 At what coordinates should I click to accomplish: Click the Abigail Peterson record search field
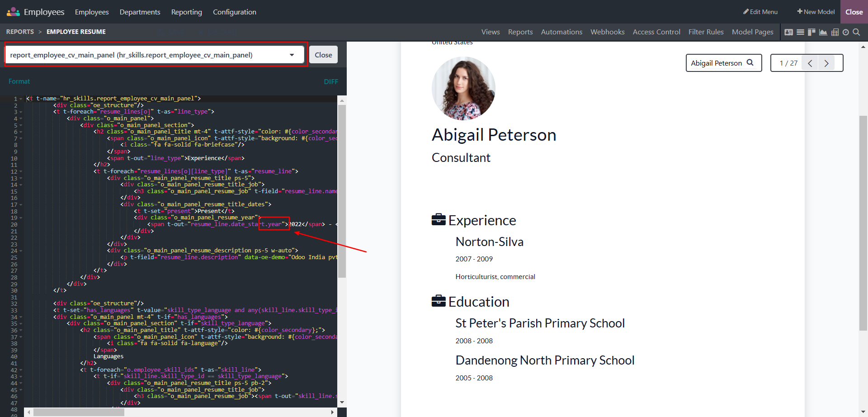[723, 63]
